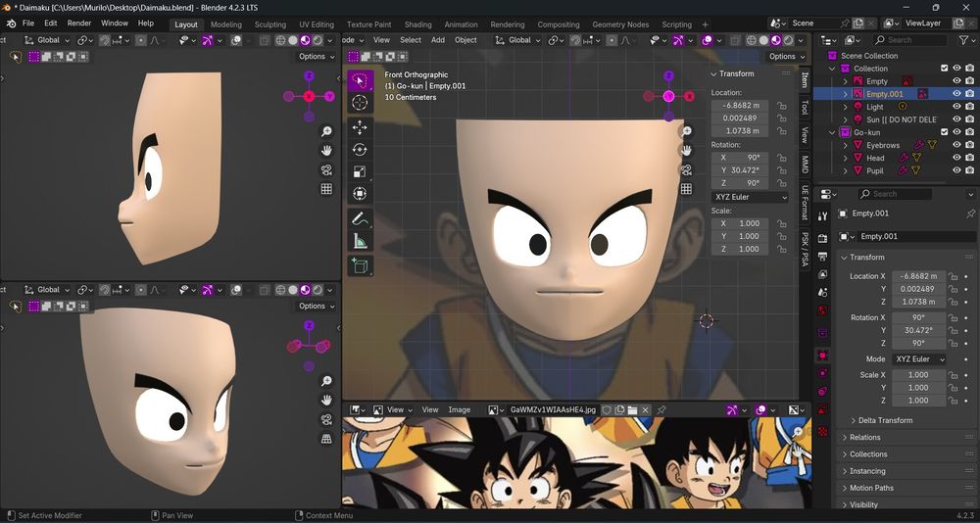Open the View Layer properties tab
The width and height of the screenshot is (980, 523).
822,274
